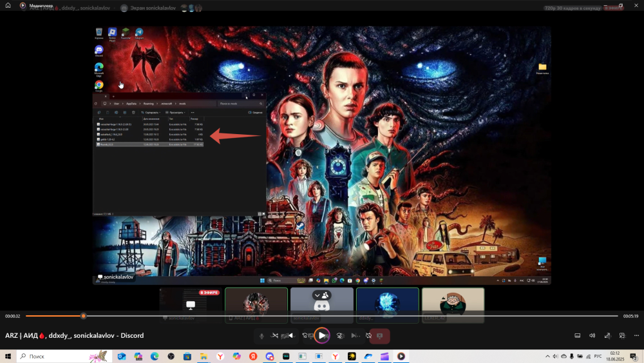Viewport: 644px width, 363px height.
Task: Toggle shuffle in the player controls
Action: click(275, 336)
